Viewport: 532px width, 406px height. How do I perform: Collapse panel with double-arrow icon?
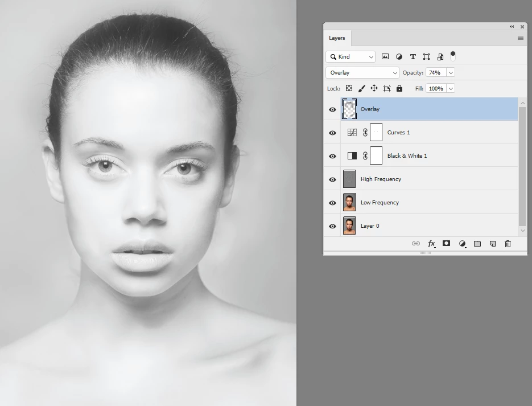coord(512,26)
